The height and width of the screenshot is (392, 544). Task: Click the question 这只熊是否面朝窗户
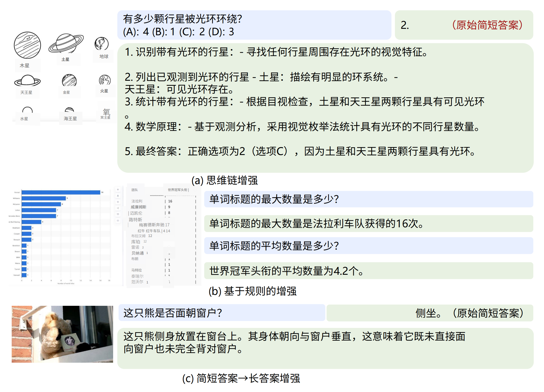[173, 313]
